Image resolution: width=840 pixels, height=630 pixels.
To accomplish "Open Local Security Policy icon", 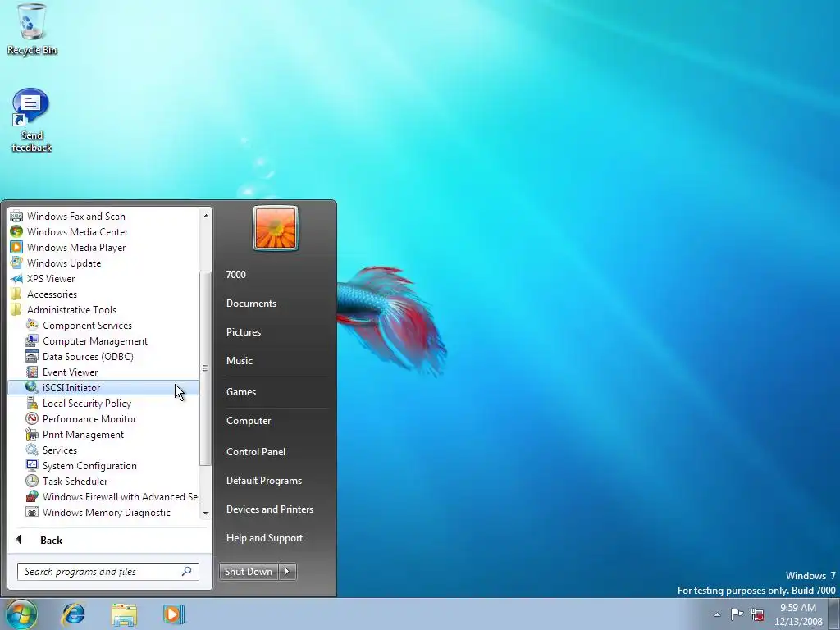I will point(32,404).
